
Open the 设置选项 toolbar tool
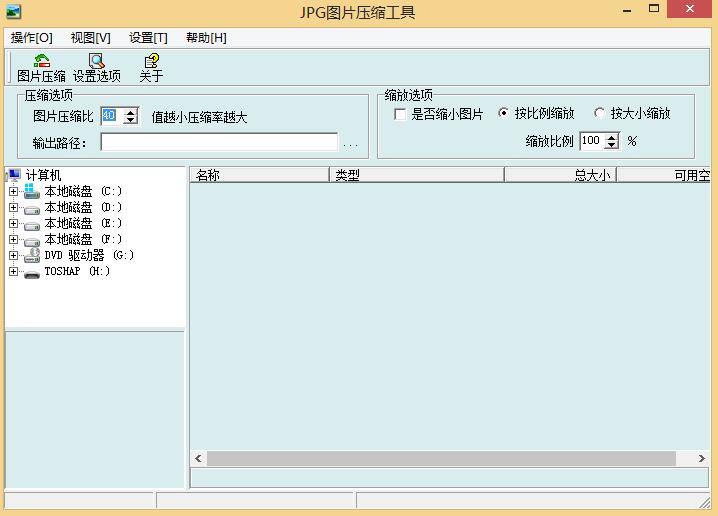[97, 68]
